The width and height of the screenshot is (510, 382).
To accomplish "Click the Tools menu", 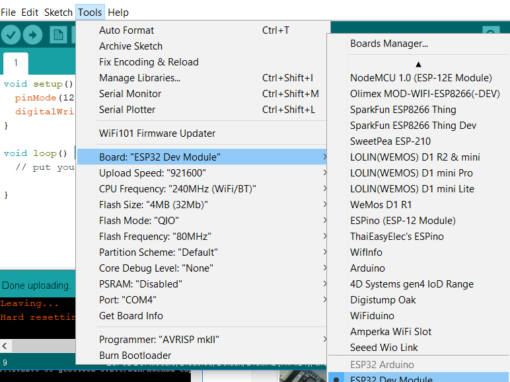I will [x=90, y=13].
